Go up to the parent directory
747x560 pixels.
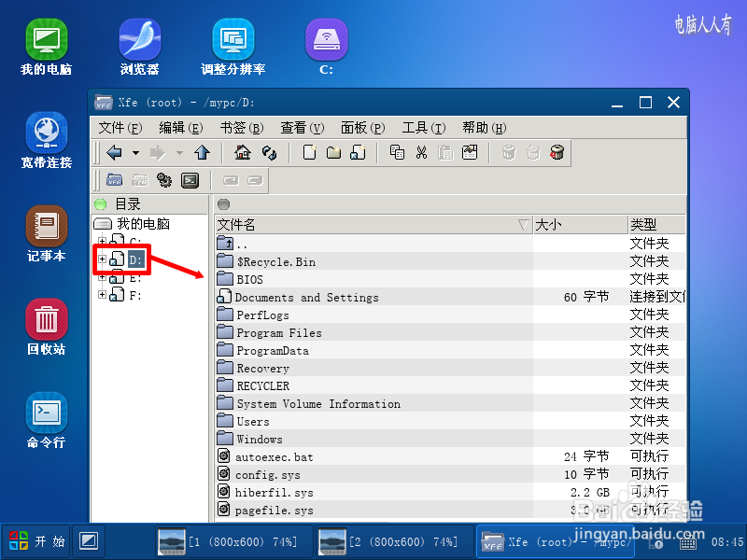pos(202,153)
